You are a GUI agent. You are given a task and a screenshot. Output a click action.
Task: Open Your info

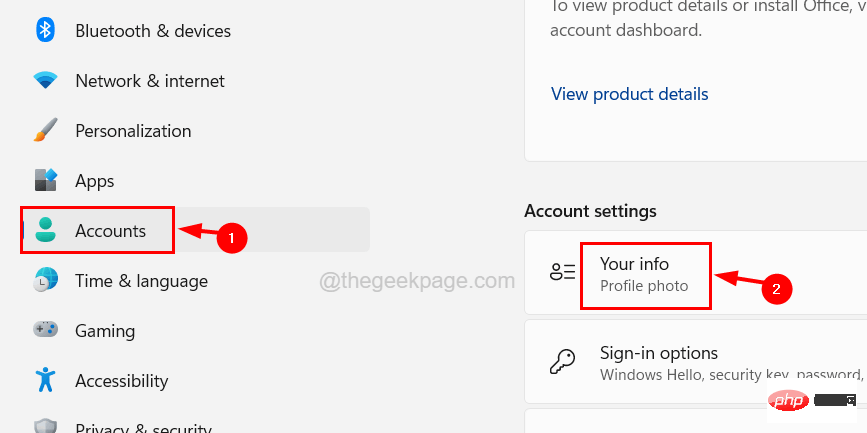point(696,273)
